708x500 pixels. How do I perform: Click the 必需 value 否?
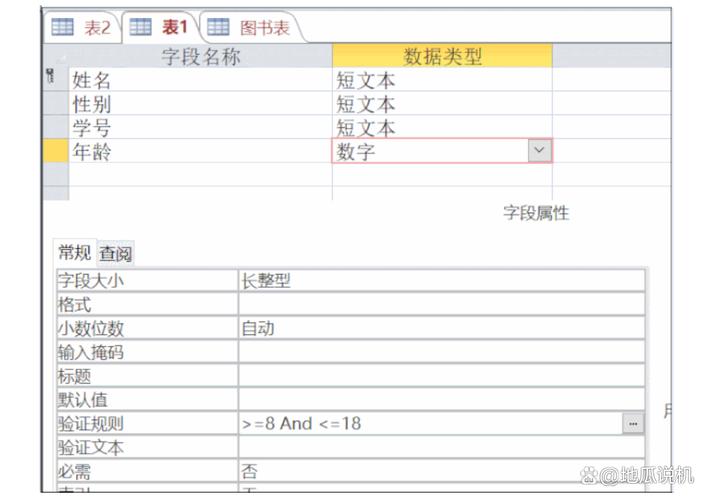click(441, 472)
